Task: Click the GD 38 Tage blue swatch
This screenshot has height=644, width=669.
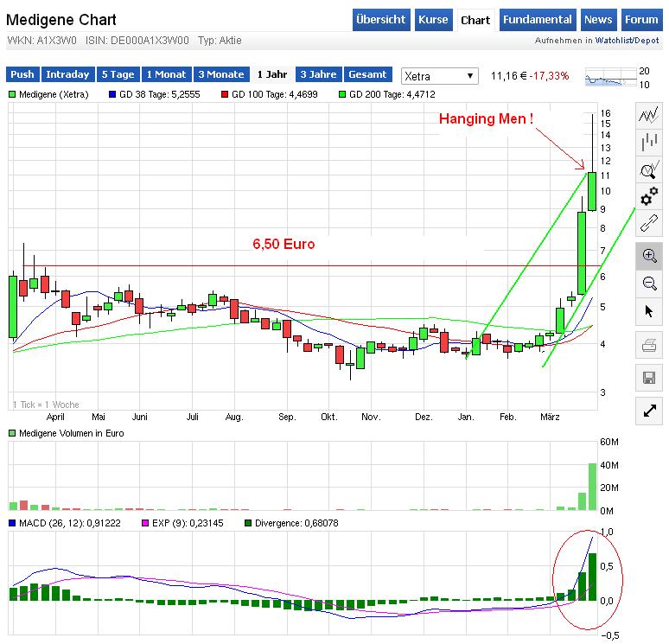Action: 112,94
